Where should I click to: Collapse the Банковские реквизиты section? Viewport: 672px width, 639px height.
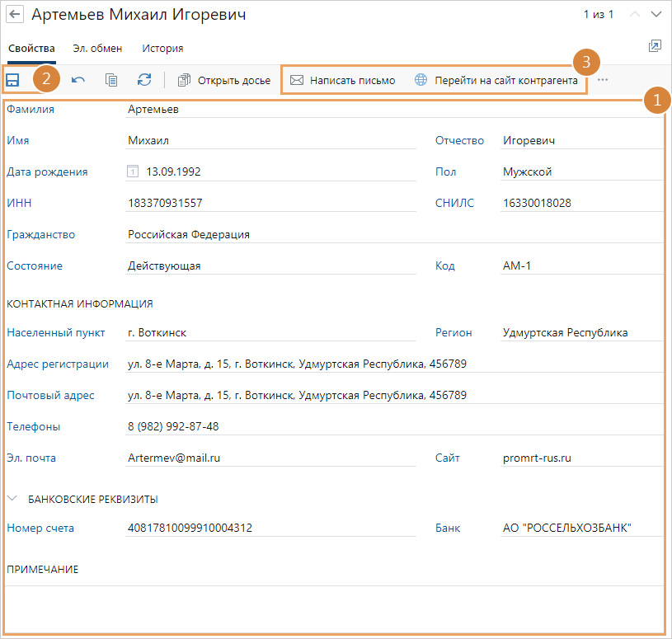13,499
